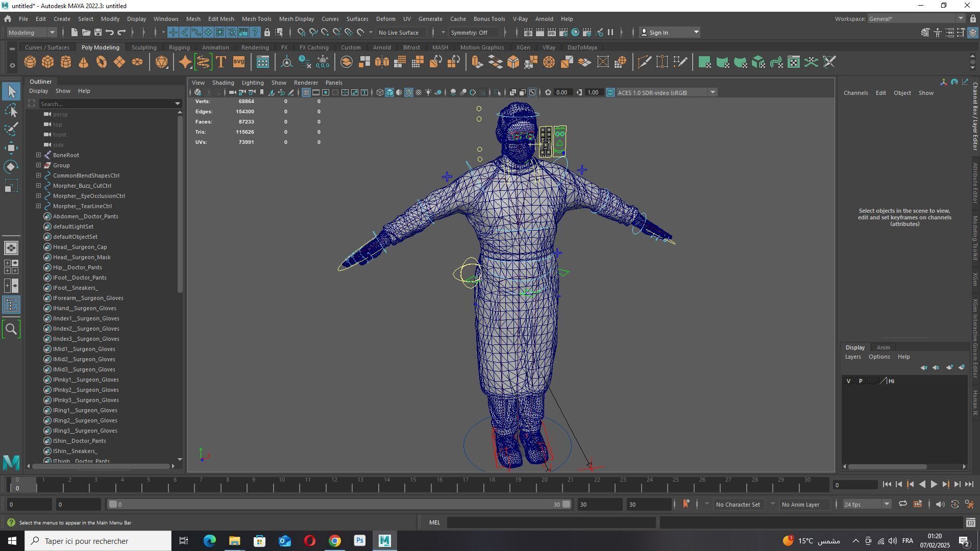The image size is (980, 551).
Task: Select the Poly Sphere shelf icon
Action: coord(30,62)
